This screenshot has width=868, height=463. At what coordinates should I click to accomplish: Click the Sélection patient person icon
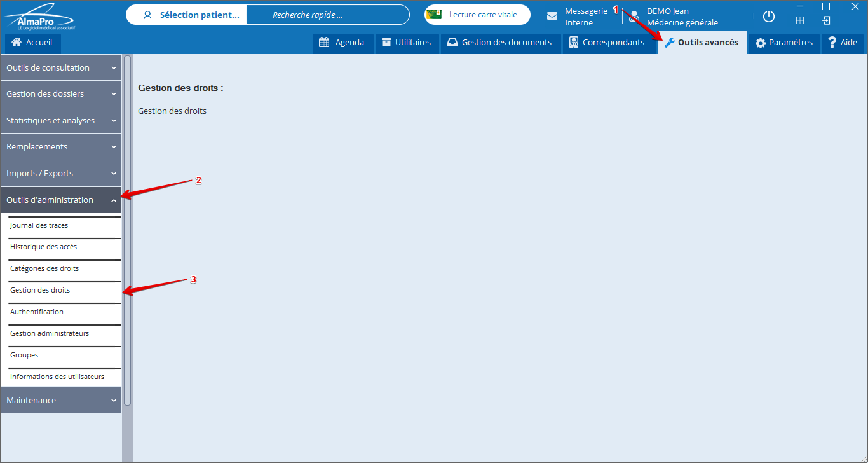point(147,15)
